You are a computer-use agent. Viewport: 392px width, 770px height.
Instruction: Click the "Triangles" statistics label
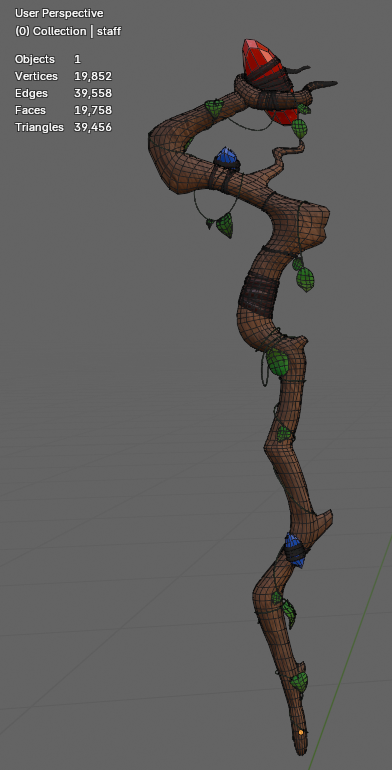[39, 127]
